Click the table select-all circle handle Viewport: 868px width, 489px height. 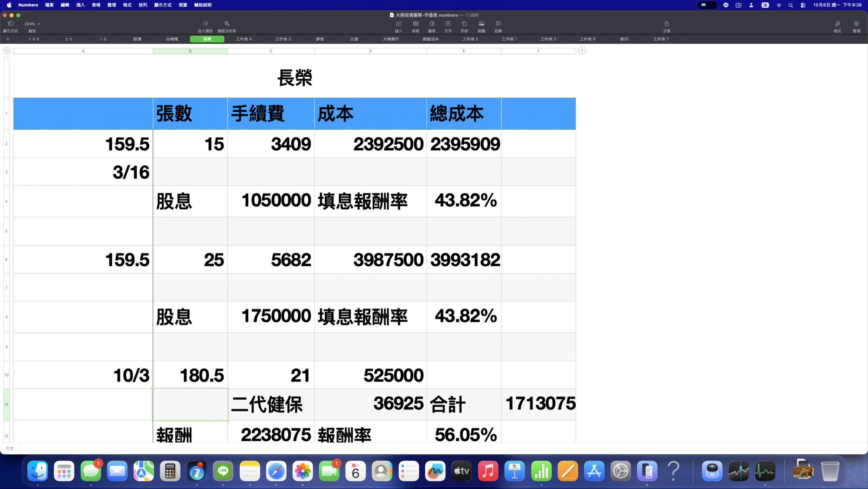pos(7,51)
